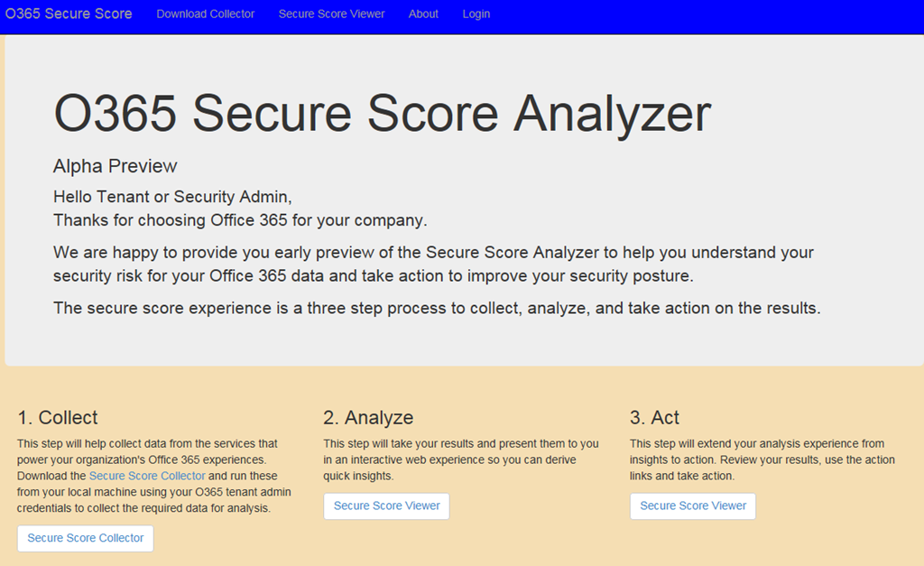The image size is (924, 566).
Task: Select Secure Score Viewer in the navigation bar
Action: (331, 14)
